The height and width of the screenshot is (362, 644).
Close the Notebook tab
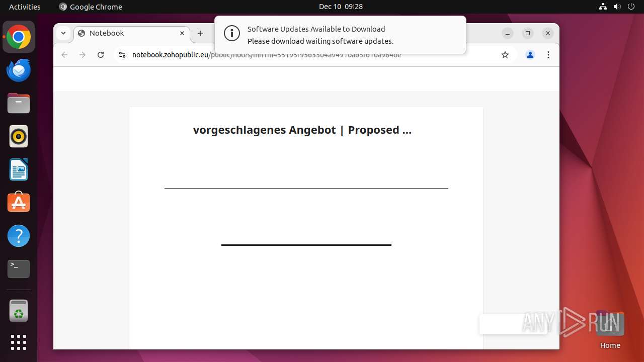pyautogui.click(x=182, y=33)
